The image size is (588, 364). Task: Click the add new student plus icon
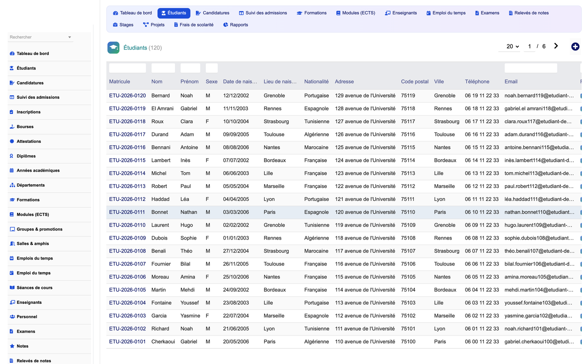tap(575, 47)
